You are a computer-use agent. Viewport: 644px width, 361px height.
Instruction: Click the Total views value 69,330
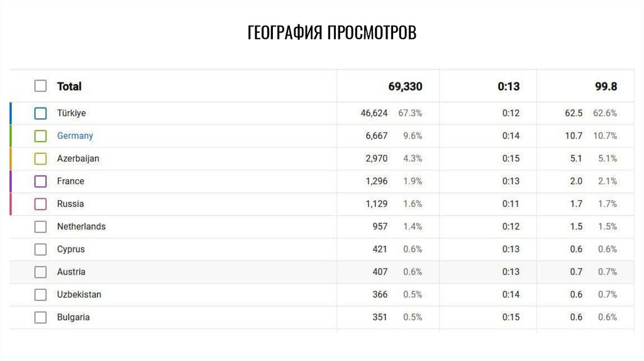405,86
